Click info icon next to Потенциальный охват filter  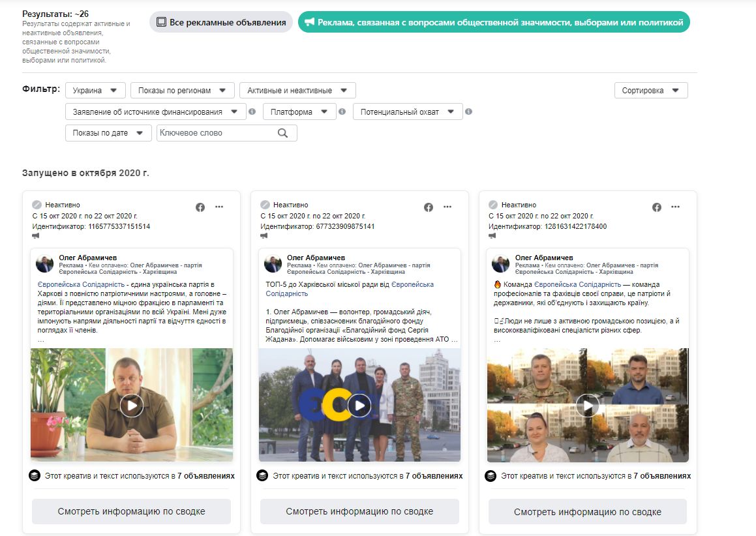coord(468,112)
